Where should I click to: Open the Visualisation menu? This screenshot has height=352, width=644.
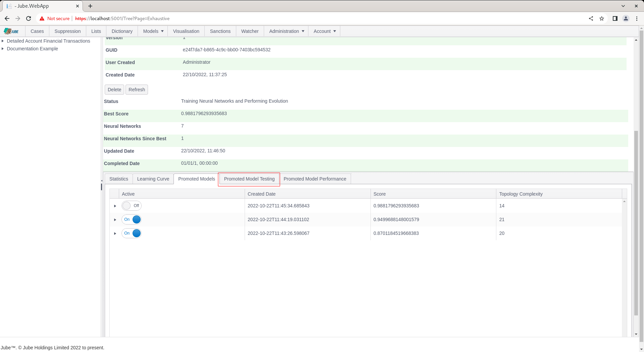(x=186, y=31)
